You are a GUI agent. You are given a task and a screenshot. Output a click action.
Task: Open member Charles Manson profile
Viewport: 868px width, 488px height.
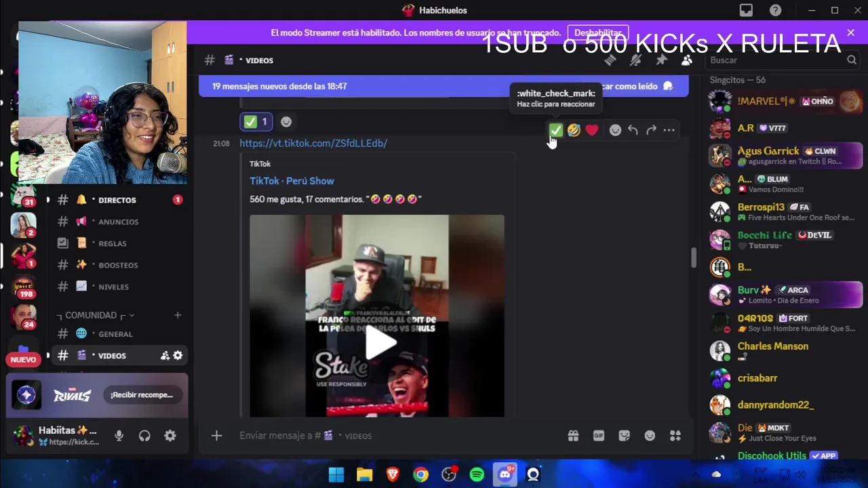pos(785,350)
